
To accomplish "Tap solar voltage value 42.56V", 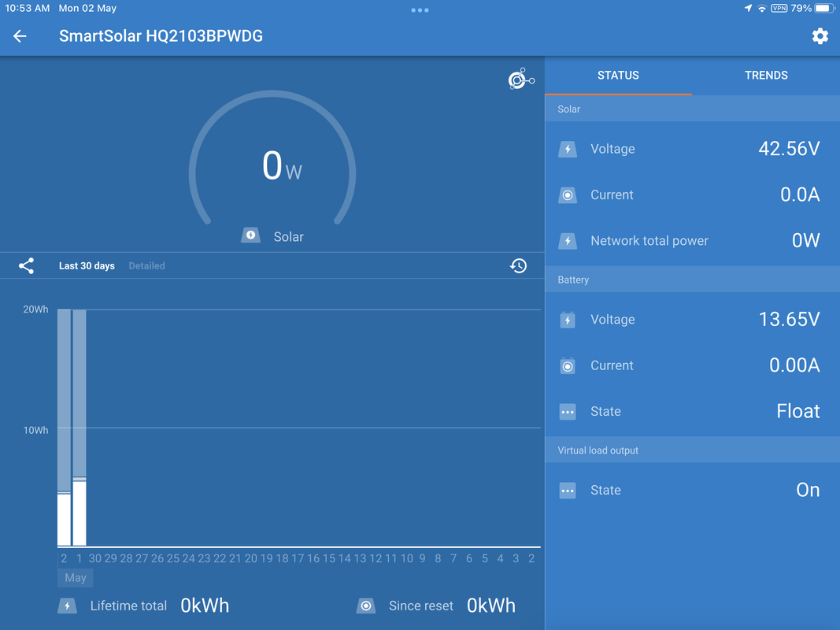I will pos(789,149).
